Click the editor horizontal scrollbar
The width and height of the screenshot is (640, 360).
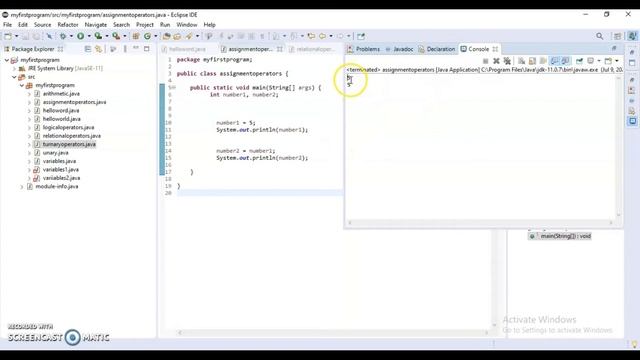[x=333, y=333]
